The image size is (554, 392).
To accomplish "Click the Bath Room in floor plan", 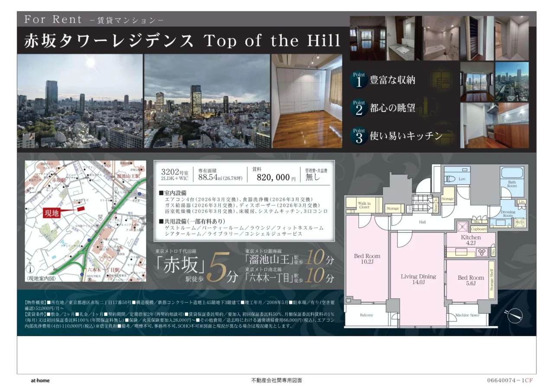I will coord(512,183).
